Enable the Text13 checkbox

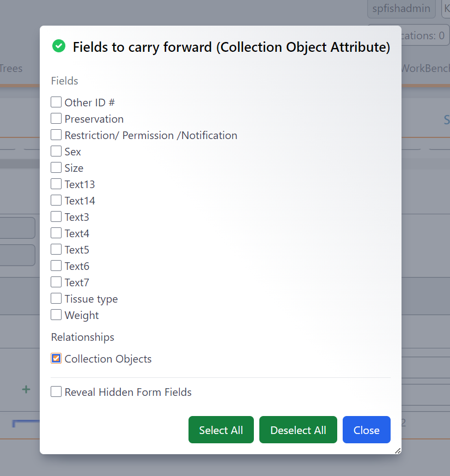tap(56, 184)
